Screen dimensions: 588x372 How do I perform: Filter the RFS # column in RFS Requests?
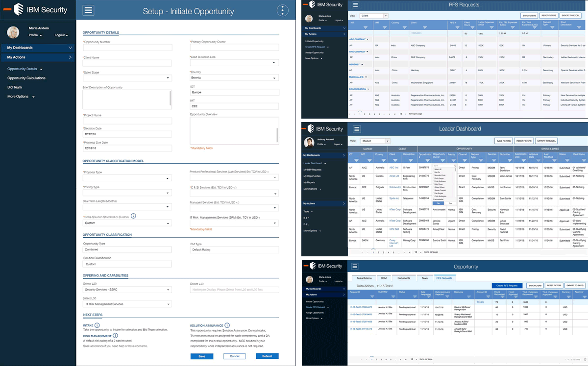(x=457, y=28)
